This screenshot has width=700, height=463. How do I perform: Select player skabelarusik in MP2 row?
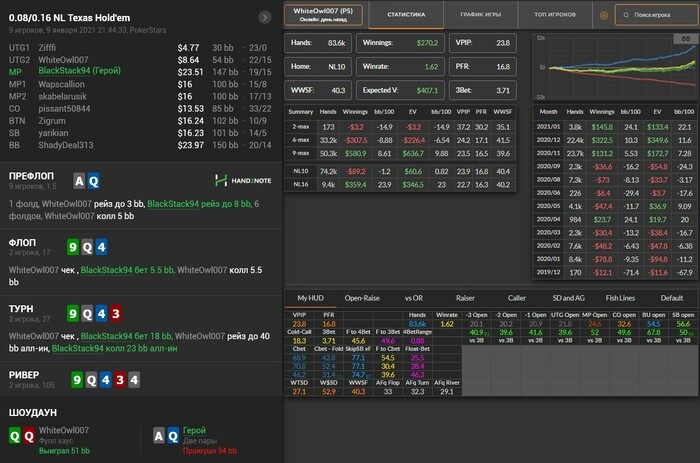coord(62,96)
